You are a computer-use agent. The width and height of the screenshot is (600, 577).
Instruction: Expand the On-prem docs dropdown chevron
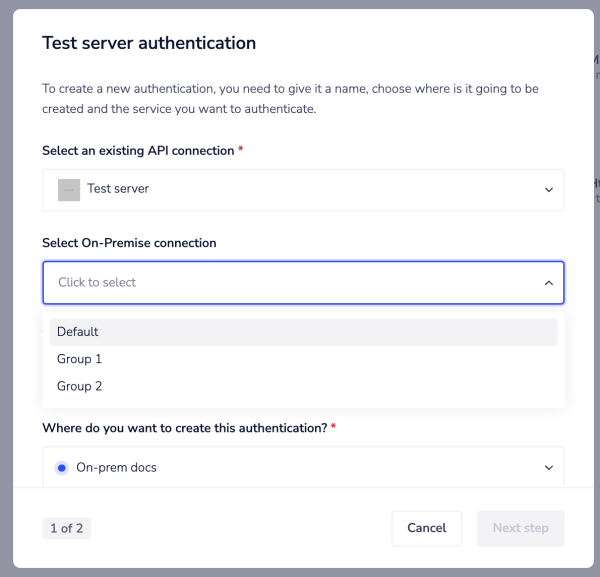548,468
